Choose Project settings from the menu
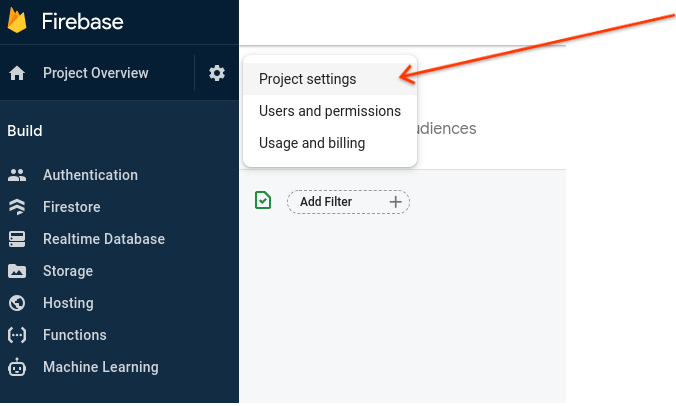 click(307, 79)
